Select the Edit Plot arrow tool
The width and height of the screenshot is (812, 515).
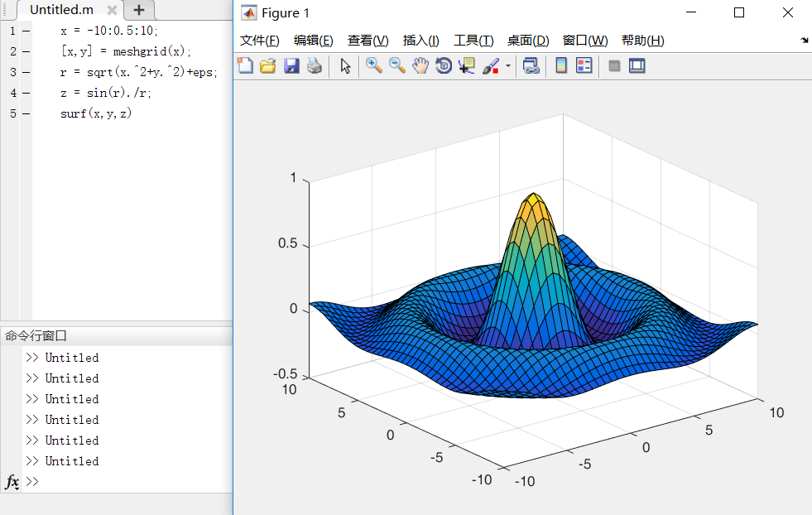pyautogui.click(x=344, y=65)
